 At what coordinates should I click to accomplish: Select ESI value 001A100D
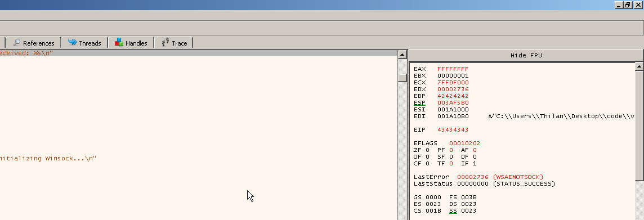click(x=453, y=110)
